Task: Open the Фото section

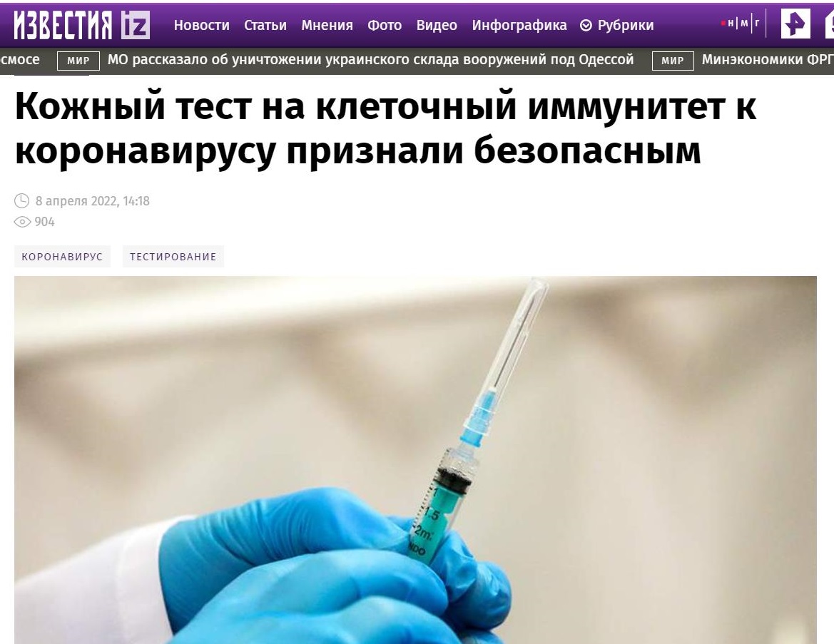Action: point(384,25)
